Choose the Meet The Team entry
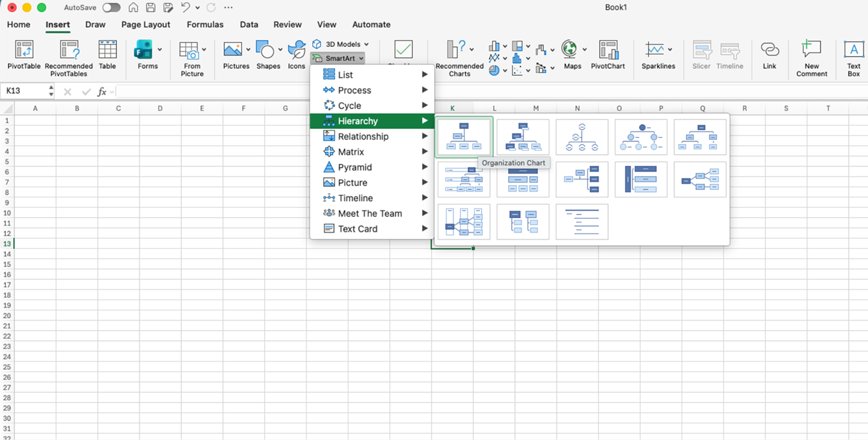The image size is (868, 440). pyautogui.click(x=372, y=213)
